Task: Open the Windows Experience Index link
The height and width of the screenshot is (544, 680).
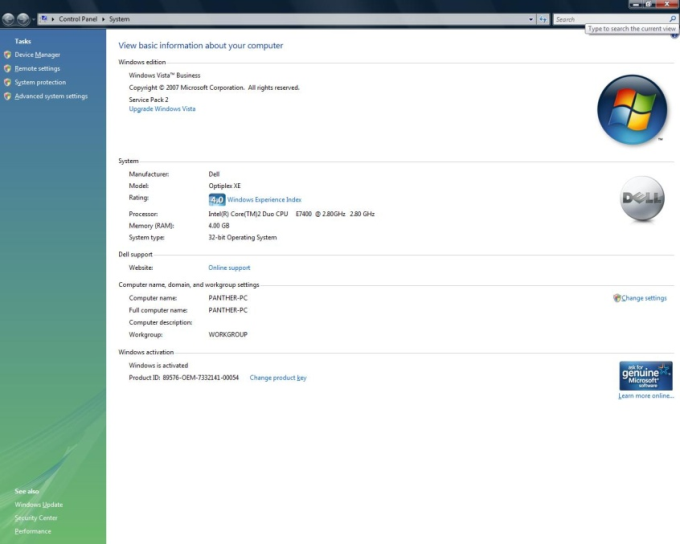Action: (264, 200)
